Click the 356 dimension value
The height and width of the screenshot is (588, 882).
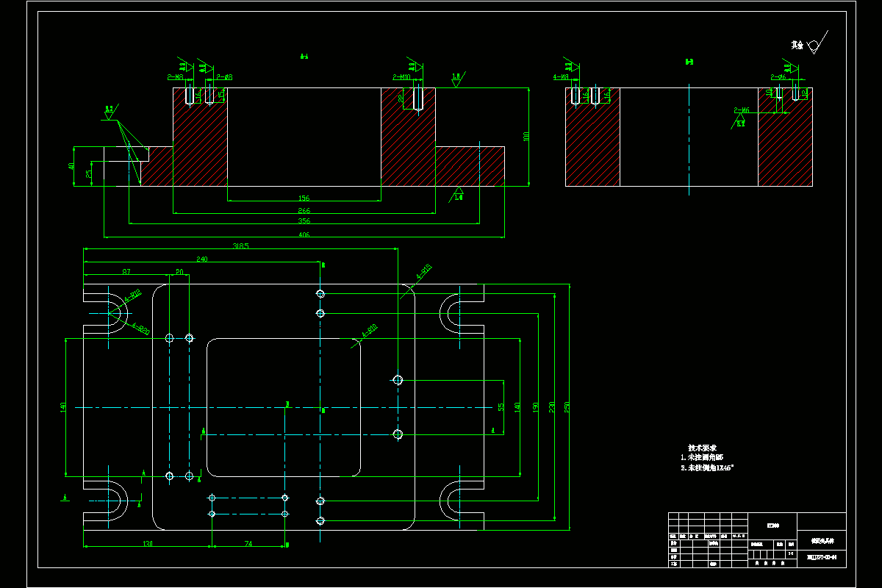tap(304, 220)
